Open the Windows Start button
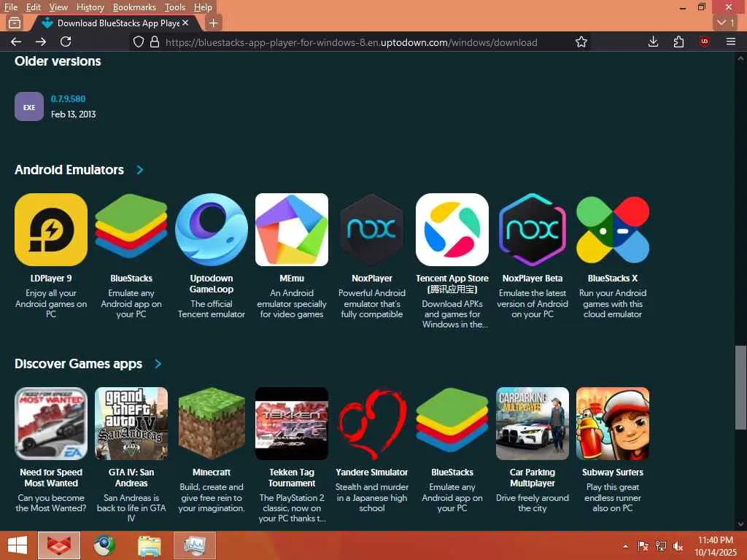This screenshot has height=560, width=747. click(18, 545)
